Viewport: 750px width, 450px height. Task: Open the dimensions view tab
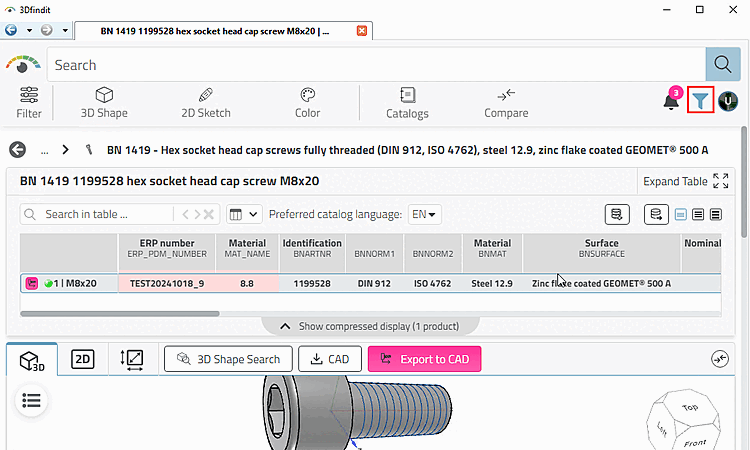pyautogui.click(x=132, y=359)
